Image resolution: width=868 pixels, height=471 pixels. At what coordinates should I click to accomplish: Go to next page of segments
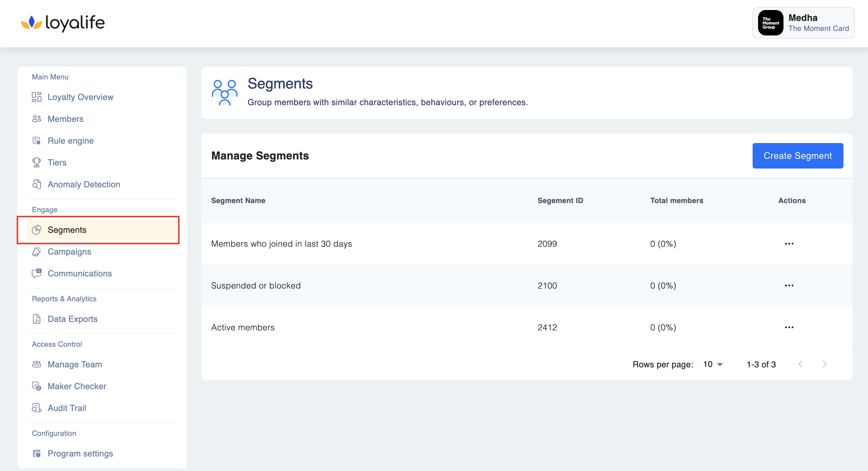click(824, 364)
